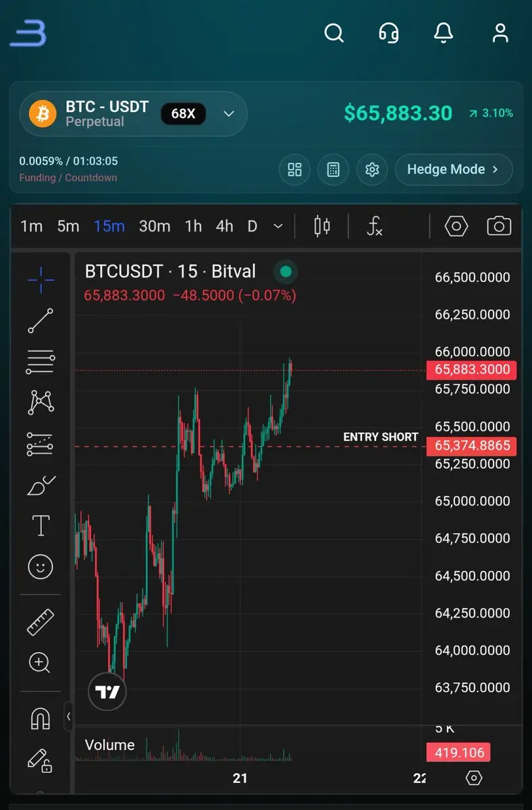The width and height of the screenshot is (532, 810).
Task: Select the text annotation tool
Action: point(41,525)
